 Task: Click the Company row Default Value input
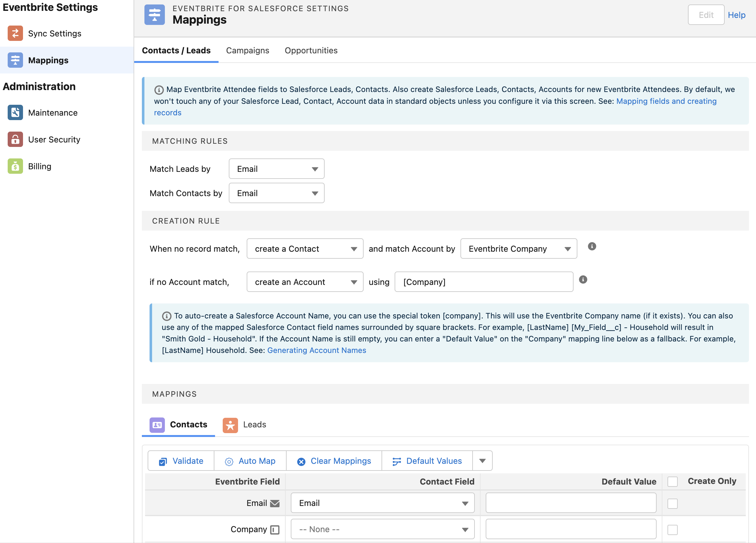click(x=571, y=529)
